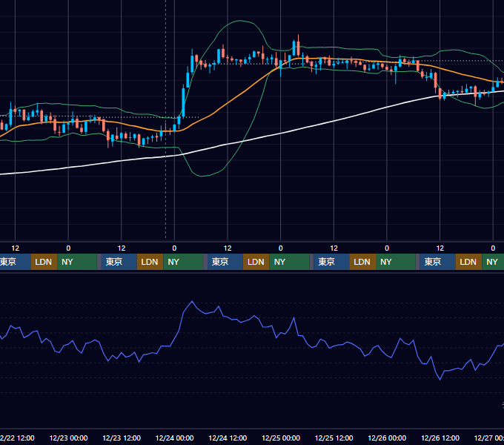Select the NY session block following 12/23 LDN
Screen dimensions: 504x445
coord(183,262)
